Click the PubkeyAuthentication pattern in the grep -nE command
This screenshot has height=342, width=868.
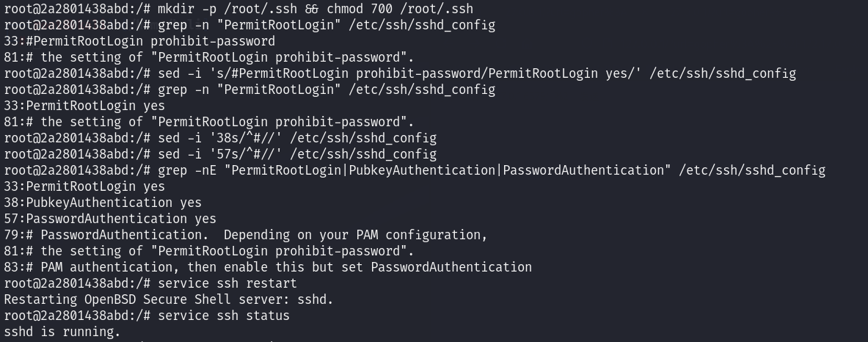tap(422, 170)
